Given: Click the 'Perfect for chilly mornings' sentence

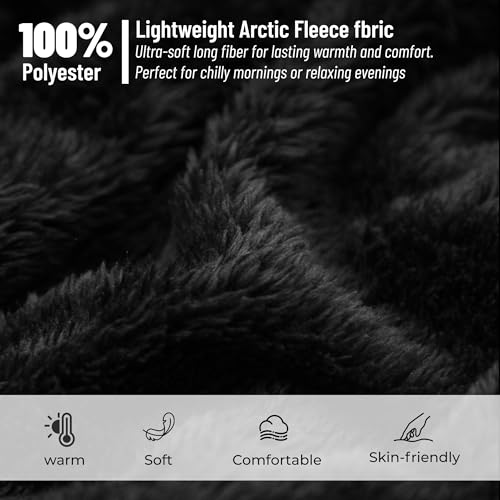Looking at the screenshot, I should [x=270, y=73].
